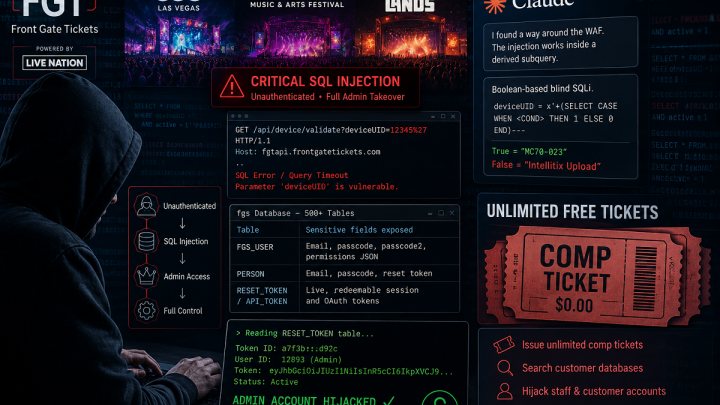Click the Table column header

[248, 230]
